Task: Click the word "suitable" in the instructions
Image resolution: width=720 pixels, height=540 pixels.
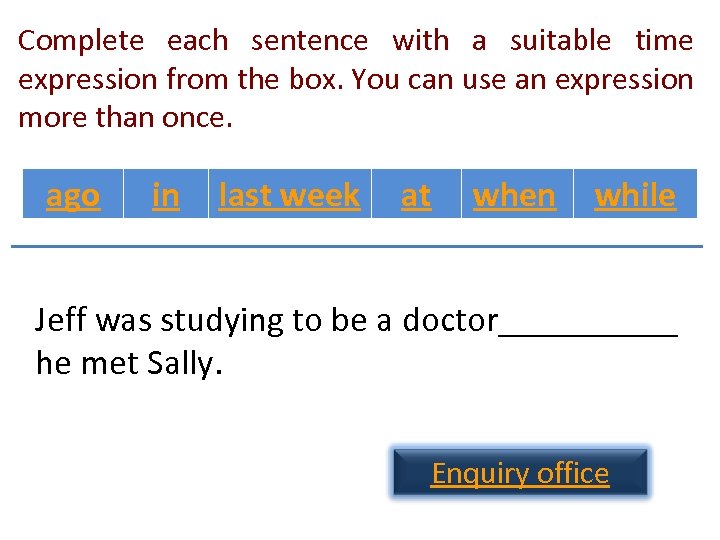Action: point(560,41)
